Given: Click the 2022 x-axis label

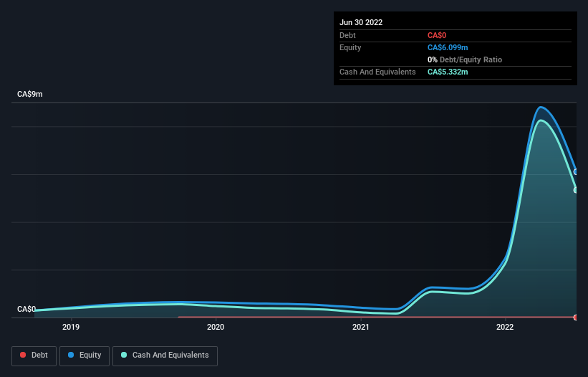Looking at the screenshot, I should pyautogui.click(x=505, y=327).
